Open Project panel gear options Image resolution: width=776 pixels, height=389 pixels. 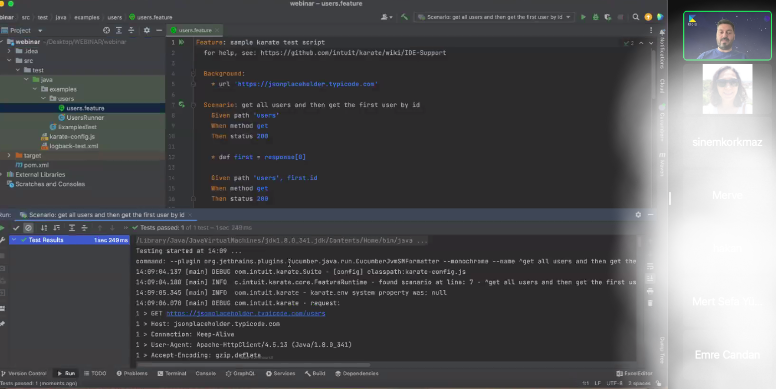click(146, 30)
